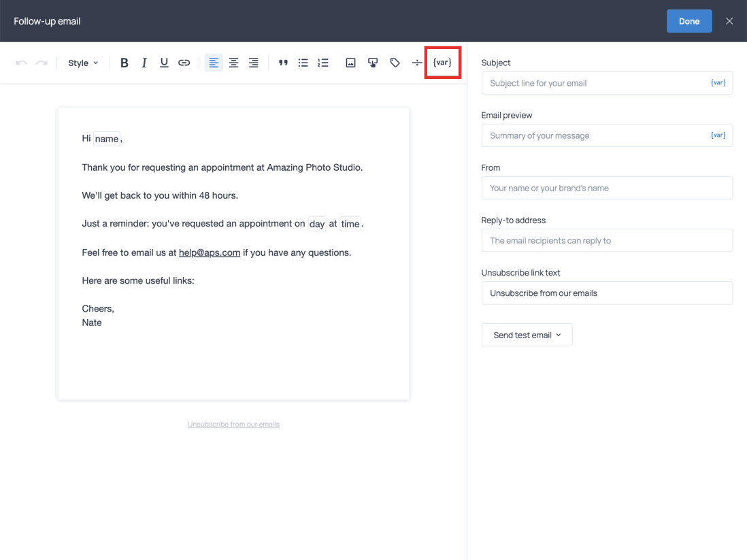The width and height of the screenshot is (747, 560).
Task: Toggle underline formatting
Action: [163, 62]
